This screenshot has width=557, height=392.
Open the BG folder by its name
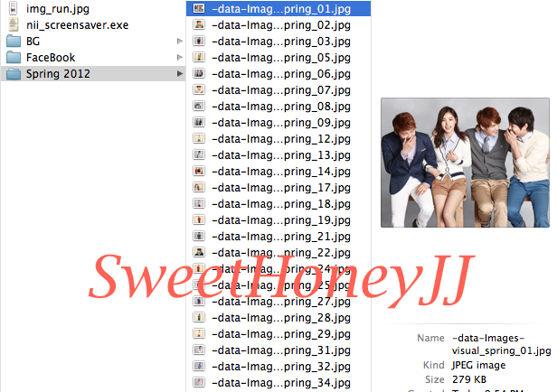pos(33,42)
